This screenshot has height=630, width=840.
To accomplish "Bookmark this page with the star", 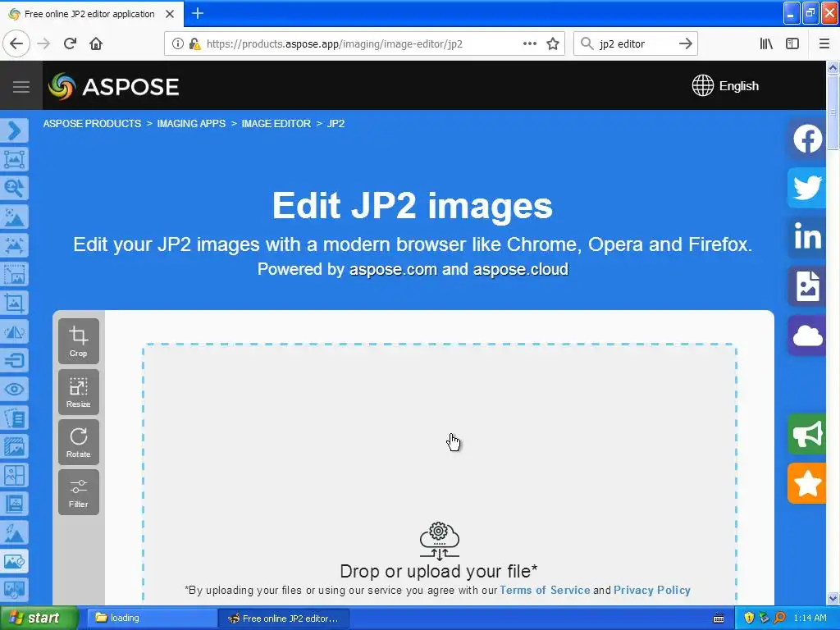I will pos(553,43).
